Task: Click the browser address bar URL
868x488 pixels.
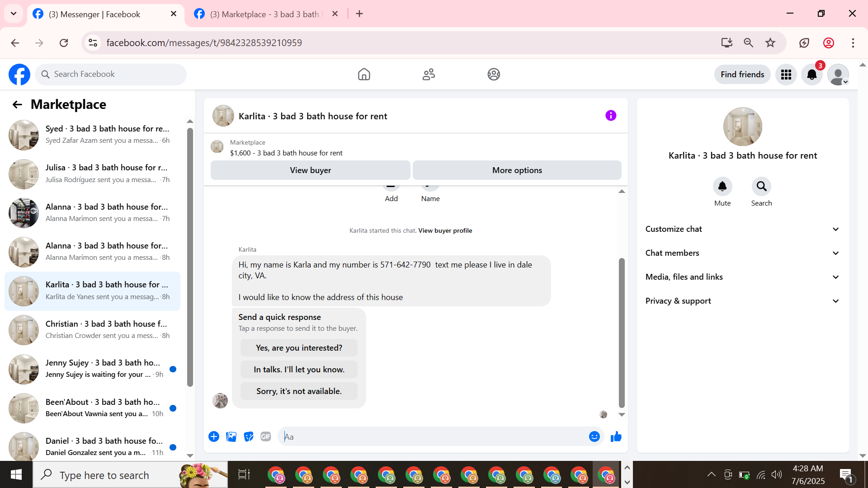Action: click(204, 43)
